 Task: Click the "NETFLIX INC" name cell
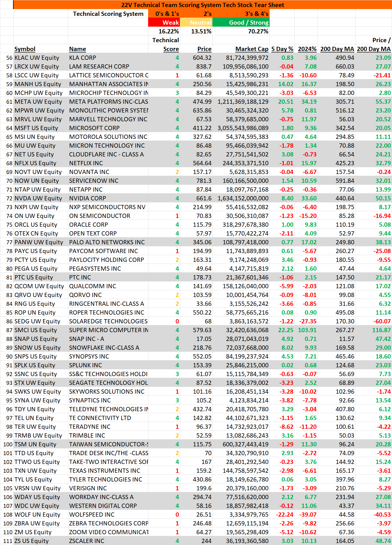[108, 163]
